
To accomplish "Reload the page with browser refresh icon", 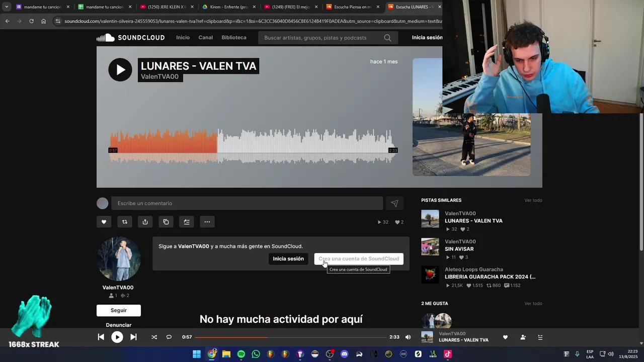I will click(x=31, y=21).
